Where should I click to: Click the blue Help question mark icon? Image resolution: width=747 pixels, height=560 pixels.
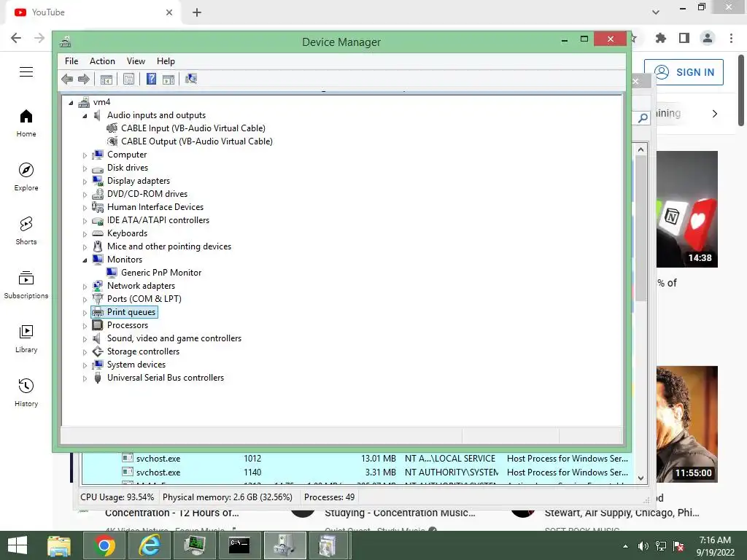tap(151, 79)
